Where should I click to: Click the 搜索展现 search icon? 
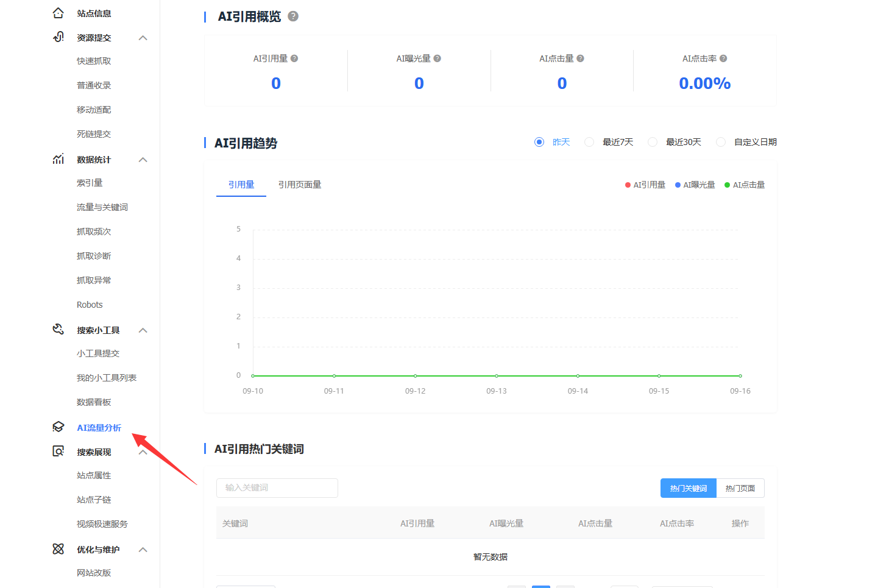tap(58, 452)
